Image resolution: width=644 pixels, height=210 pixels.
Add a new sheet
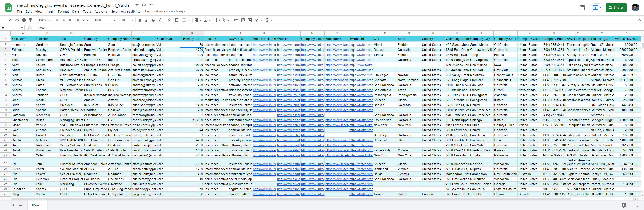tap(13, 205)
